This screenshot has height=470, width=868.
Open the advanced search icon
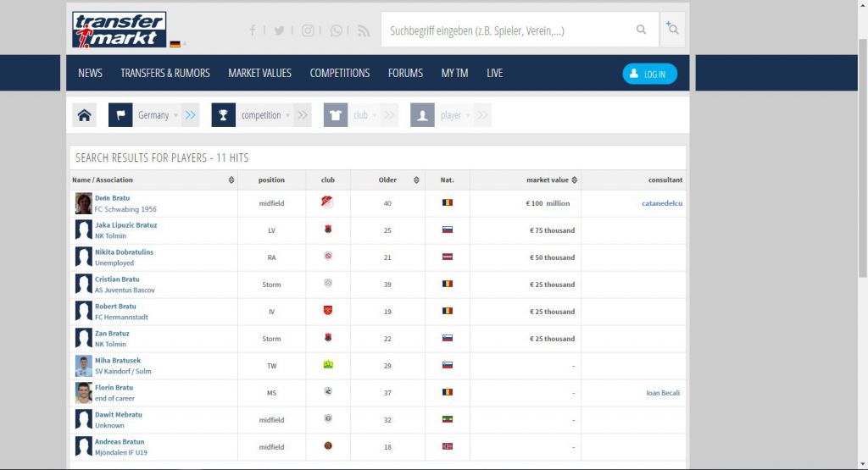pyautogui.click(x=671, y=30)
